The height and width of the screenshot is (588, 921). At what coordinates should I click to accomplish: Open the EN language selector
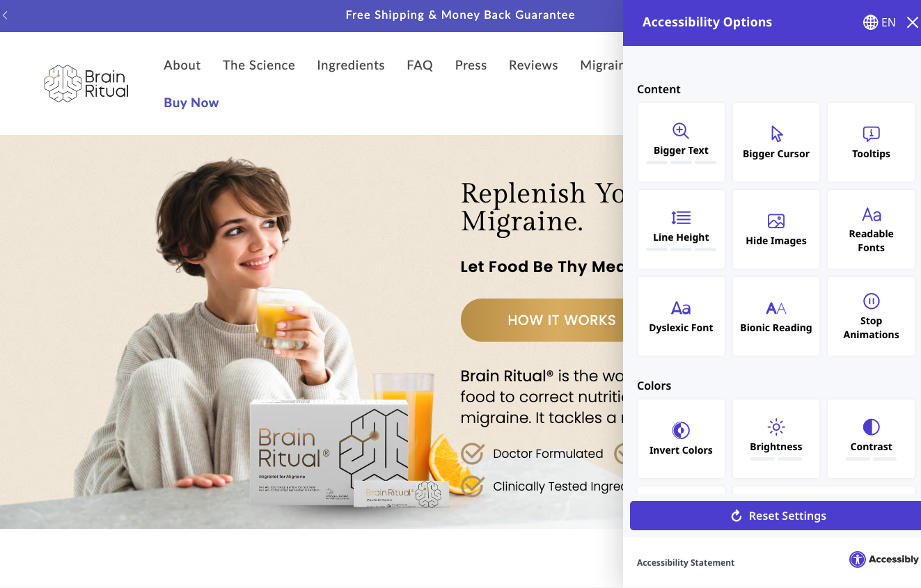[x=879, y=22]
